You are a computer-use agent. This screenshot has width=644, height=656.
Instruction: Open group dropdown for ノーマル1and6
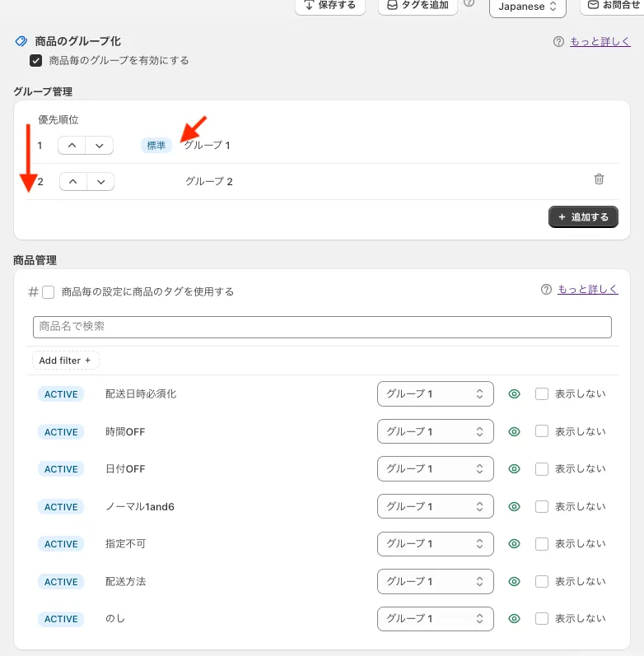click(x=435, y=506)
